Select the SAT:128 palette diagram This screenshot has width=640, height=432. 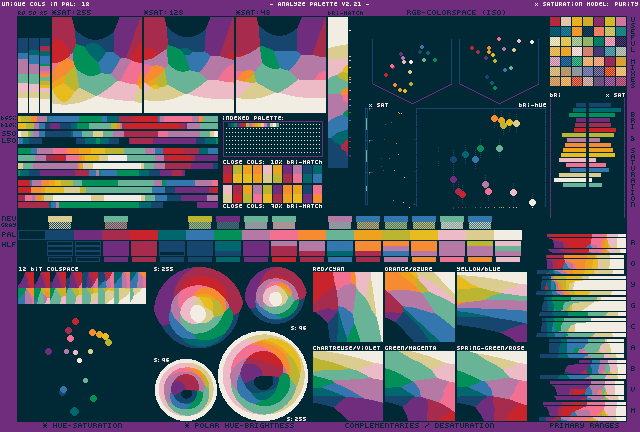point(188,65)
